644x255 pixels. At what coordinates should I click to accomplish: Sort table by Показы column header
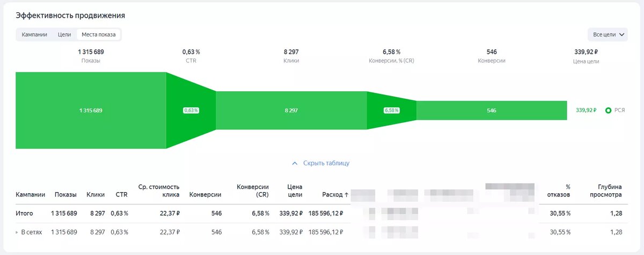point(65,195)
